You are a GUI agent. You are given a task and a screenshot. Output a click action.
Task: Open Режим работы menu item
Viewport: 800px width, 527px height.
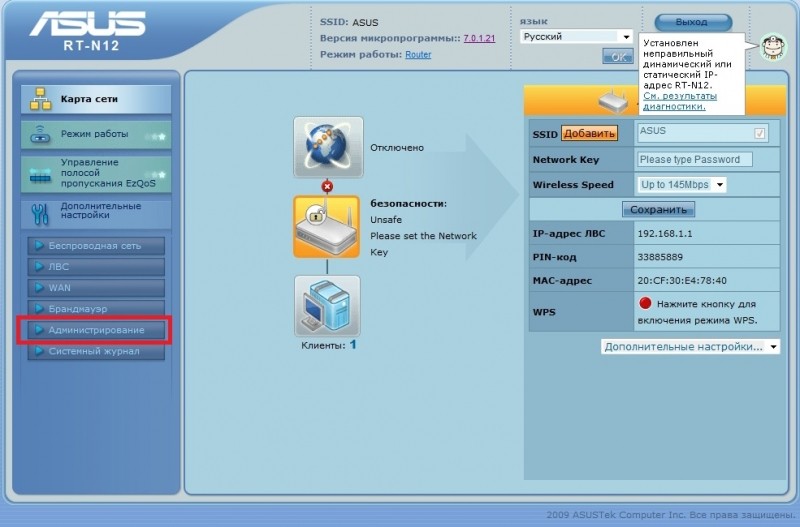point(96,134)
